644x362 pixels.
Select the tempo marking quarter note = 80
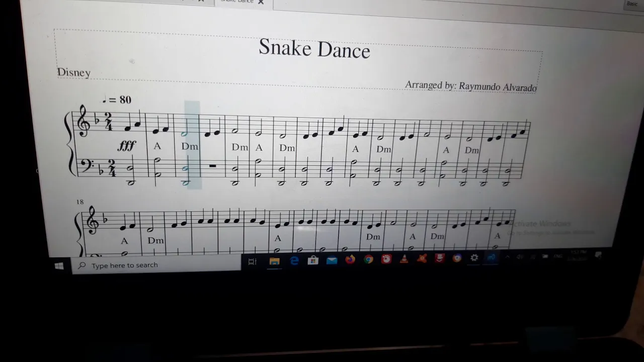[117, 100]
